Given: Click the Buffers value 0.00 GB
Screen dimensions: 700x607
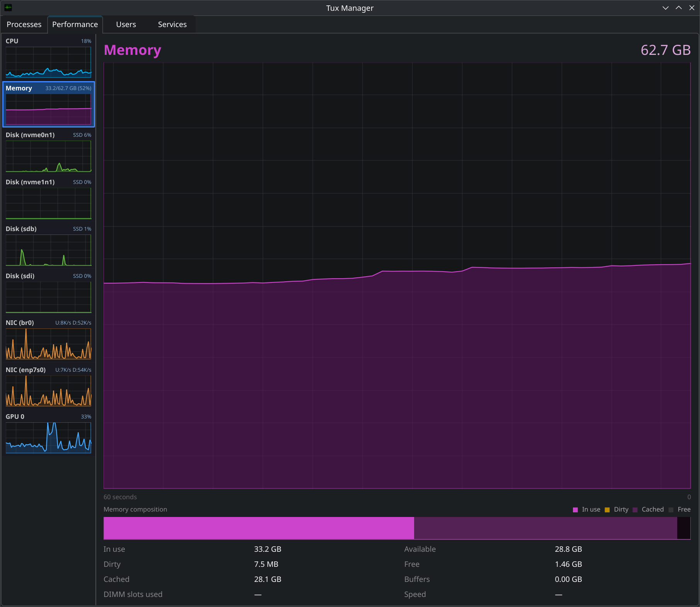Looking at the screenshot, I should point(568,579).
